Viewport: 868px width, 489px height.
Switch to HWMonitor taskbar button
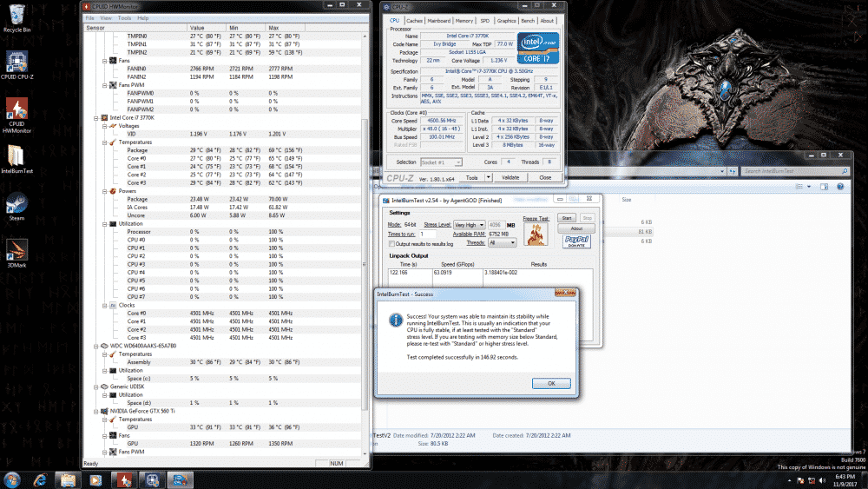pyautogui.click(x=124, y=479)
